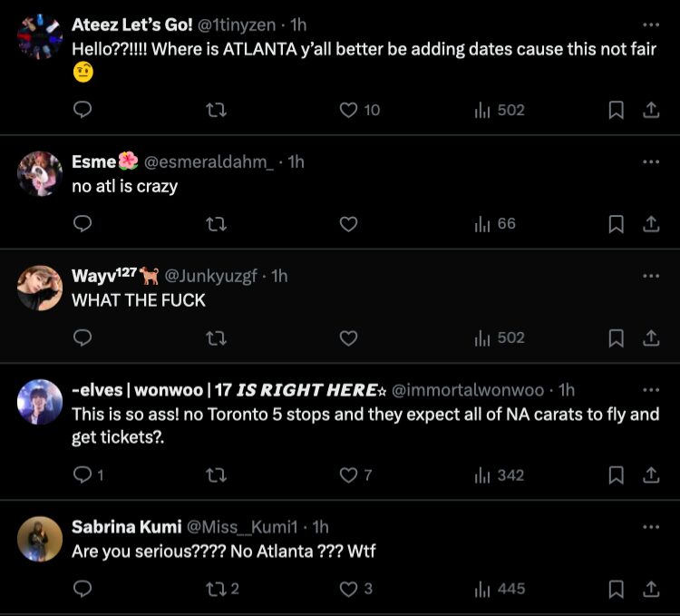
Task: Like Esme's "no atl is crazy" tweet
Action: (x=348, y=223)
